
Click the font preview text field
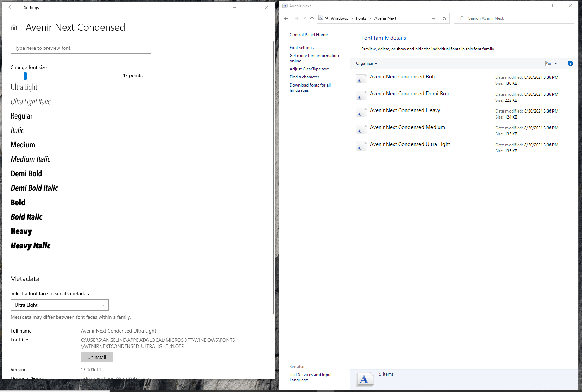click(x=81, y=48)
